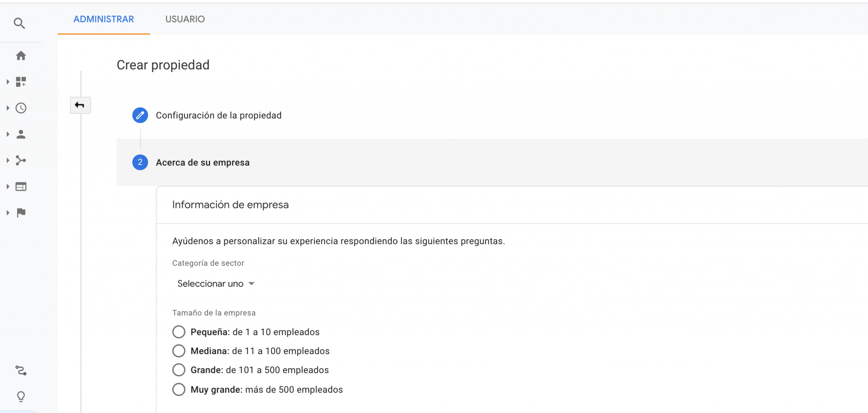Open the recent history clock icon
This screenshot has height=413, width=868.
[21, 108]
